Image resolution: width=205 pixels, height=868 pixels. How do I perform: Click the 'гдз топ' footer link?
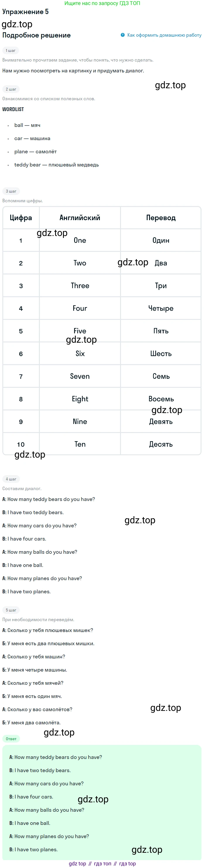point(102,864)
